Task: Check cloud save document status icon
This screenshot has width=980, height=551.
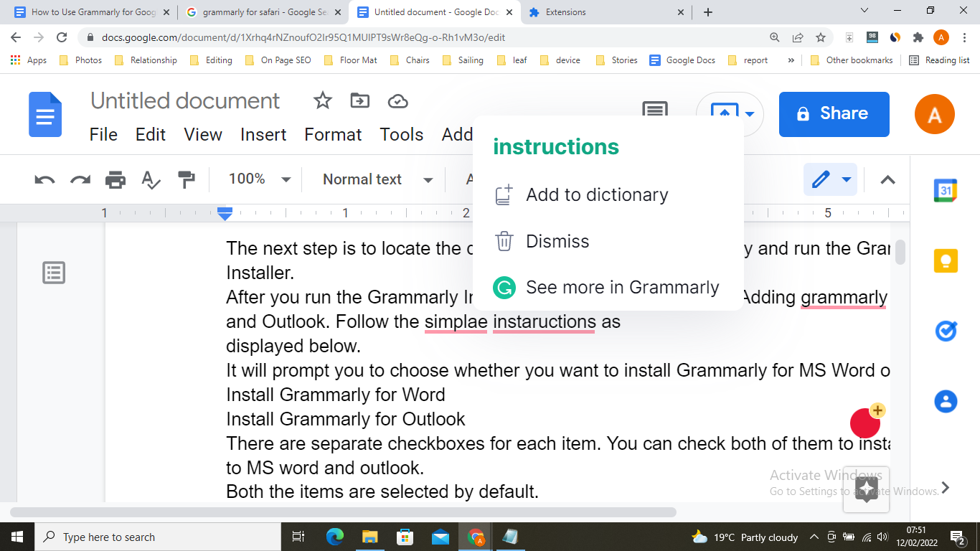Action: [397, 101]
